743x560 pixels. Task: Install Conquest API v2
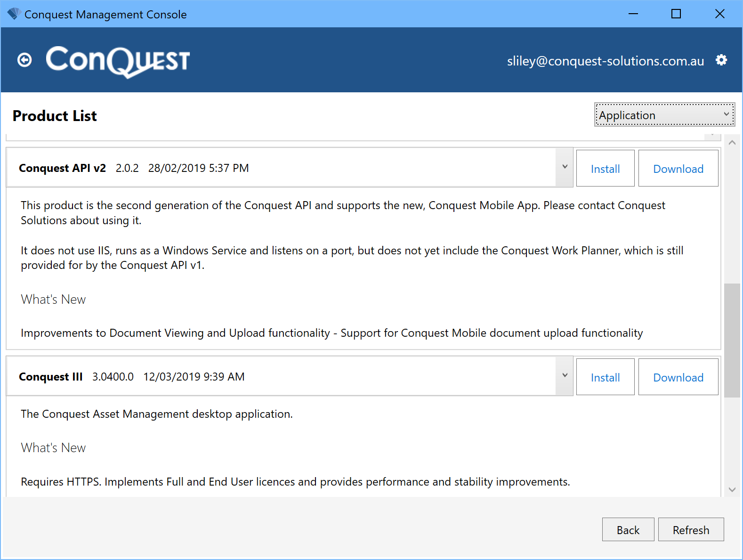pos(605,169)
